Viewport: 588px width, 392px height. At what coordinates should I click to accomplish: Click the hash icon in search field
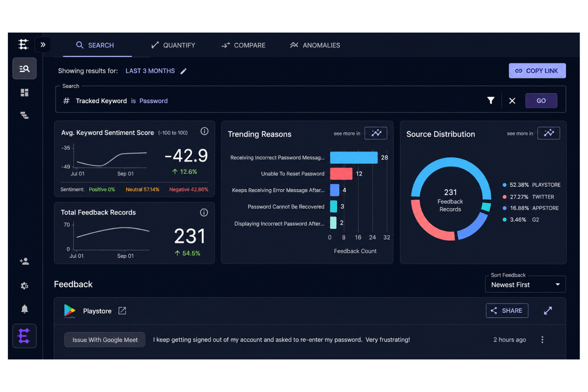pyautogui.click(x=66, y=101)
